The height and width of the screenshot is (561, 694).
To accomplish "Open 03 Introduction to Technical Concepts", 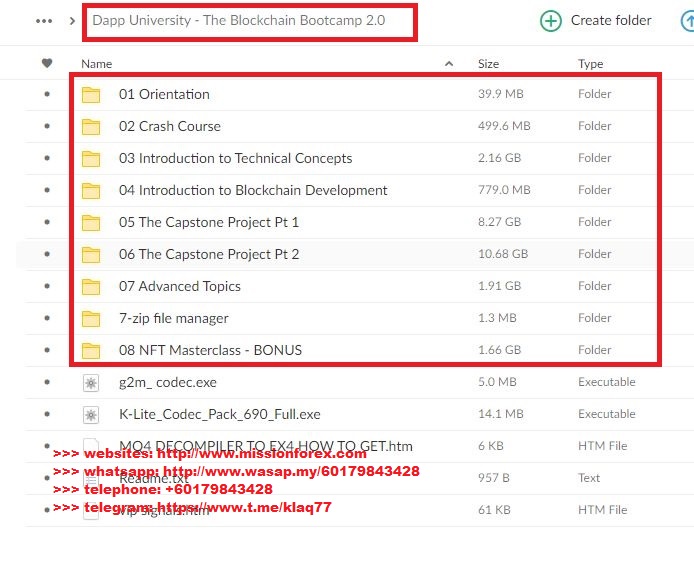I will pos(235,158).
